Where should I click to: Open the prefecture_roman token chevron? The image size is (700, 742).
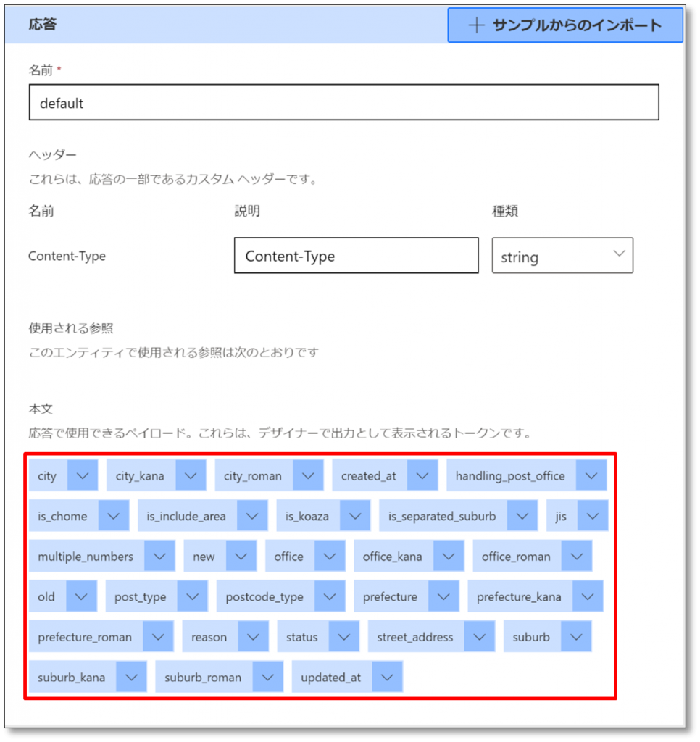(158, 636)
